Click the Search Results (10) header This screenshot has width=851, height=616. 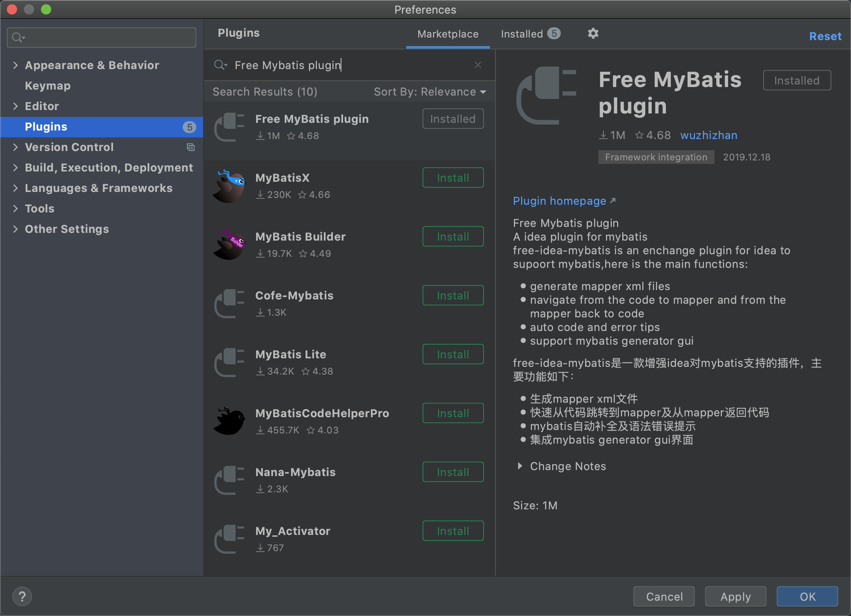click(x=265, y=92)
